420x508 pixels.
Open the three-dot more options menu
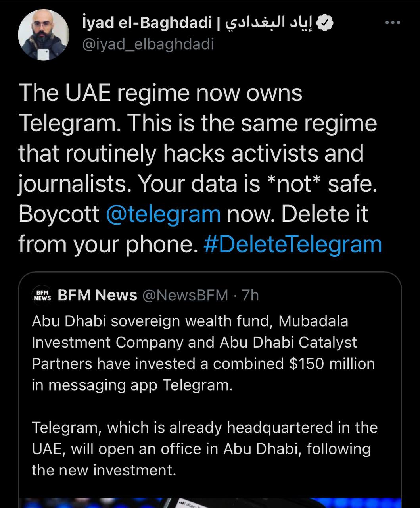(393, 23)
